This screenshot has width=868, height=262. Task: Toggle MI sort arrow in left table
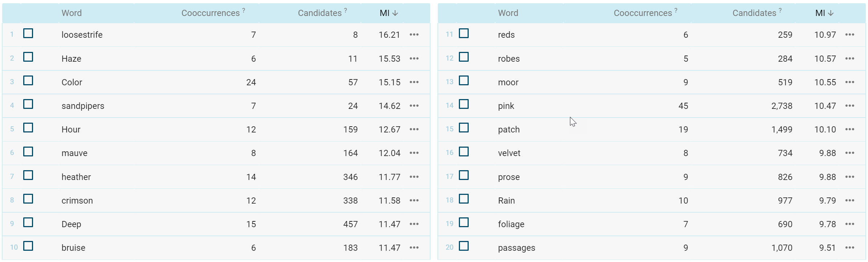click(395, 13)
